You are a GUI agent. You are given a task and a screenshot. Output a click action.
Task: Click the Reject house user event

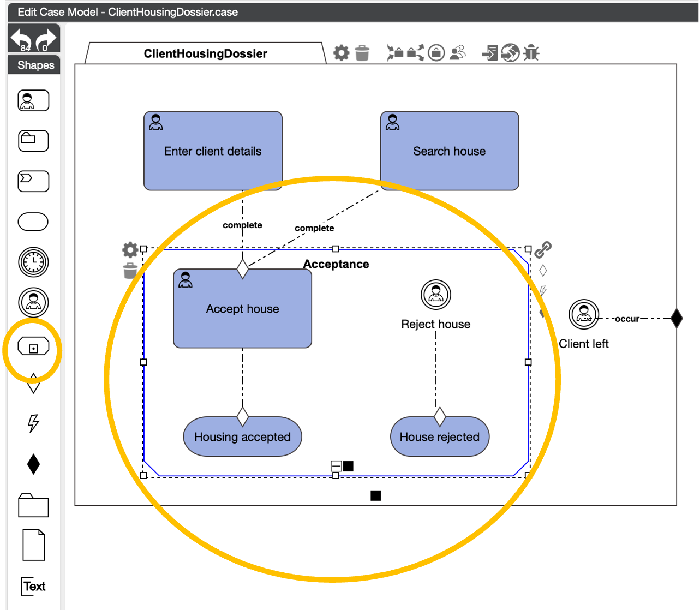tap(435, 295)
